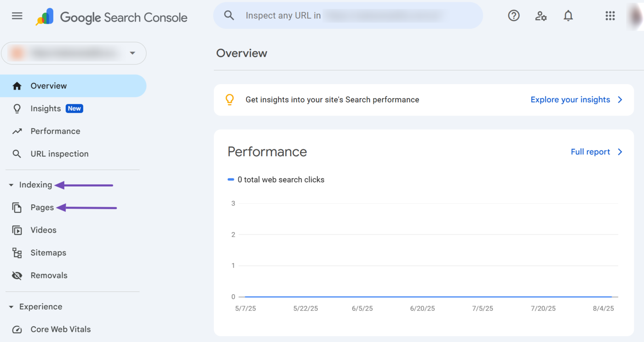Click the Sitemaps tree icon
The height and width of the screenshot is (342, 644).
[x=17, y=253]
